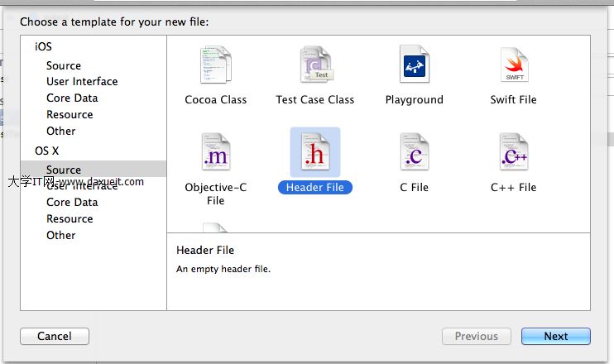Select the Header File .h icon
This screenshot has width=614, height=364.
(x=314, y=154)
